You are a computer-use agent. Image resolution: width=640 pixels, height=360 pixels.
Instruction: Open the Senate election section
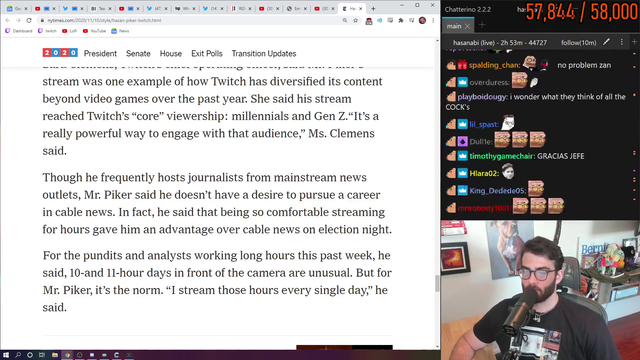(x=138, y=53)
